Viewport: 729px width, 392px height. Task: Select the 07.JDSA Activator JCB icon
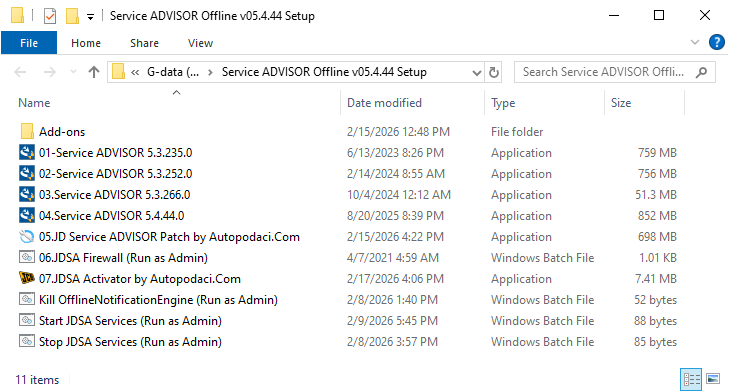(x=27, y=278)
